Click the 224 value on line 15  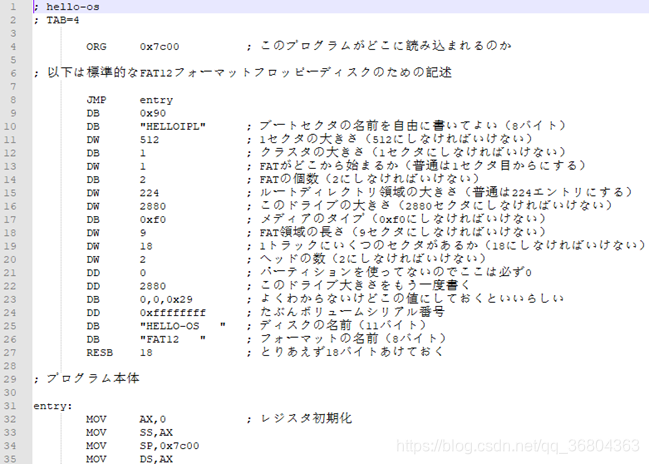pos(149,193)
